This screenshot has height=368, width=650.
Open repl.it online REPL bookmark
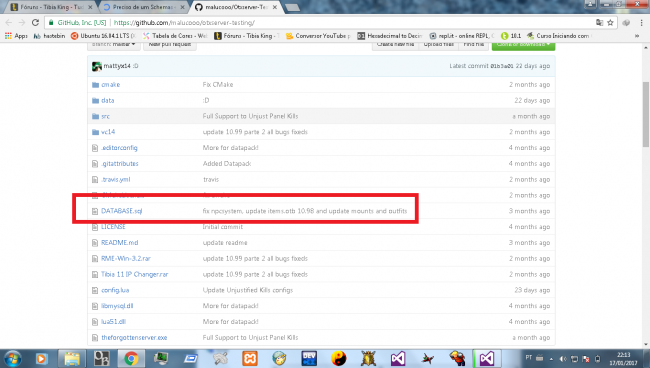[462, 36]
